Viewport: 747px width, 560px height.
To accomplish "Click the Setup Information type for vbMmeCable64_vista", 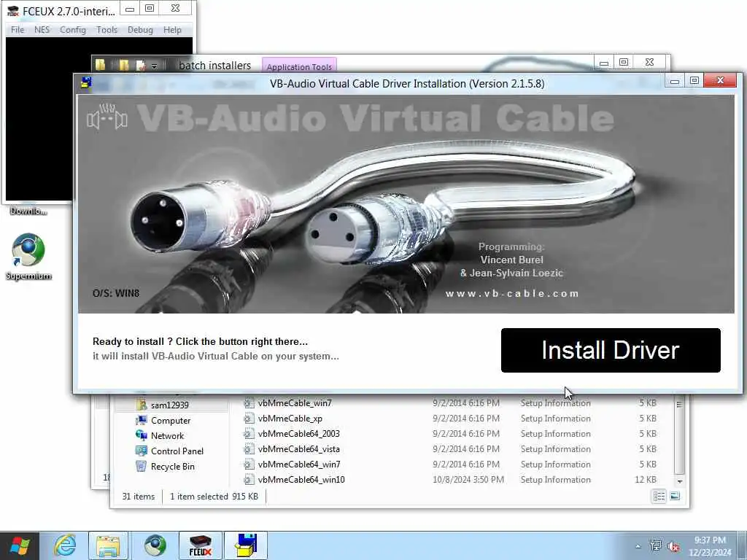I will point(555,448).
